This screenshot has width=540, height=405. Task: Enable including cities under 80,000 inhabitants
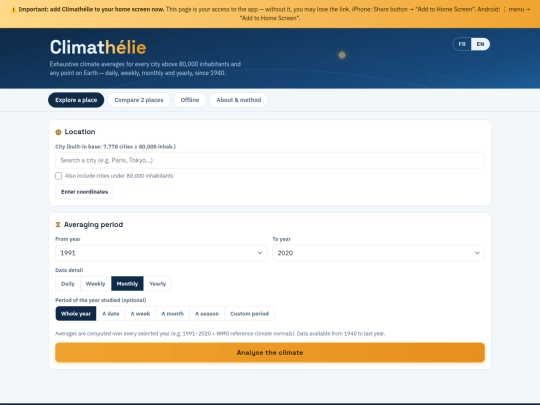[59, 176]
